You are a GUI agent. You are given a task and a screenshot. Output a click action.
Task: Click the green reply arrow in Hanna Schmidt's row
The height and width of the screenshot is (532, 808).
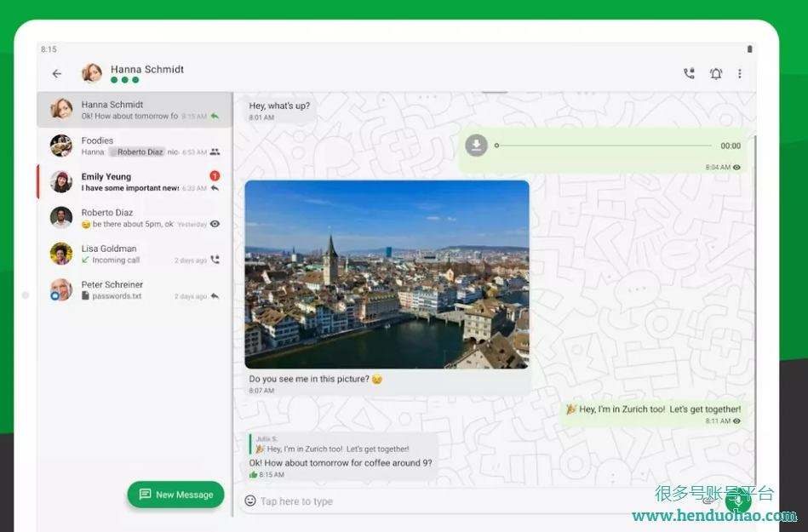215,116
